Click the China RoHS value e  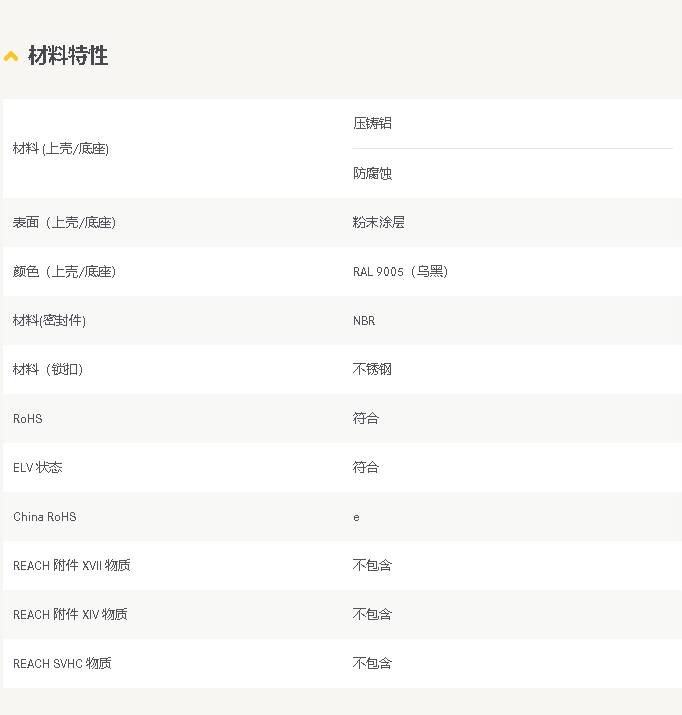(x=356, y=518)
